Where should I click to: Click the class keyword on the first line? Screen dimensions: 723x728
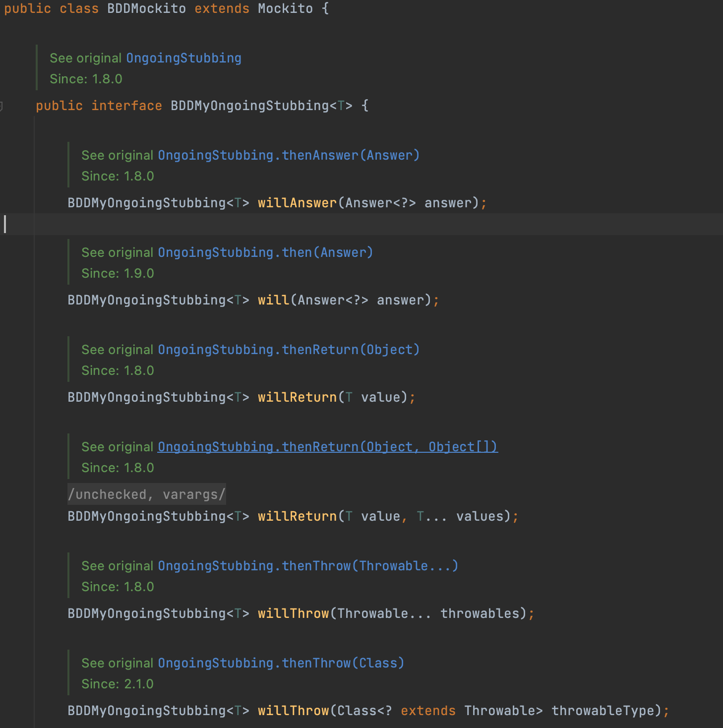click(79, 8)
